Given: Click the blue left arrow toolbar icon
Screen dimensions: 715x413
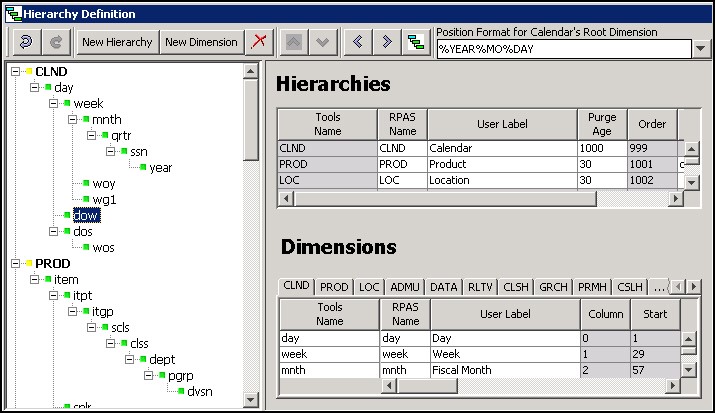Looking at the screenshot, I should 358,42.
